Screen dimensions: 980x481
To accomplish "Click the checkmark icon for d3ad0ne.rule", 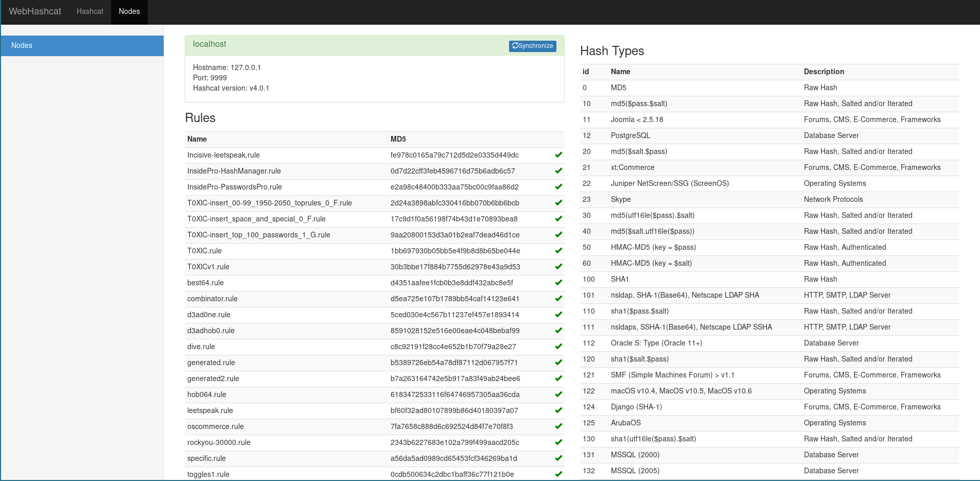I will [558, 315].
